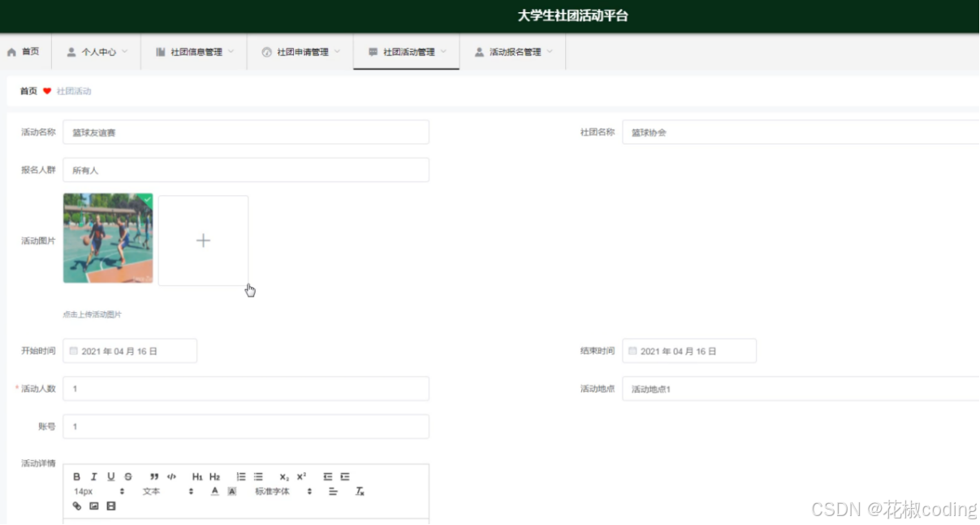
Task: Insert a hyperlink using the link icon
Action: point(76,505)
